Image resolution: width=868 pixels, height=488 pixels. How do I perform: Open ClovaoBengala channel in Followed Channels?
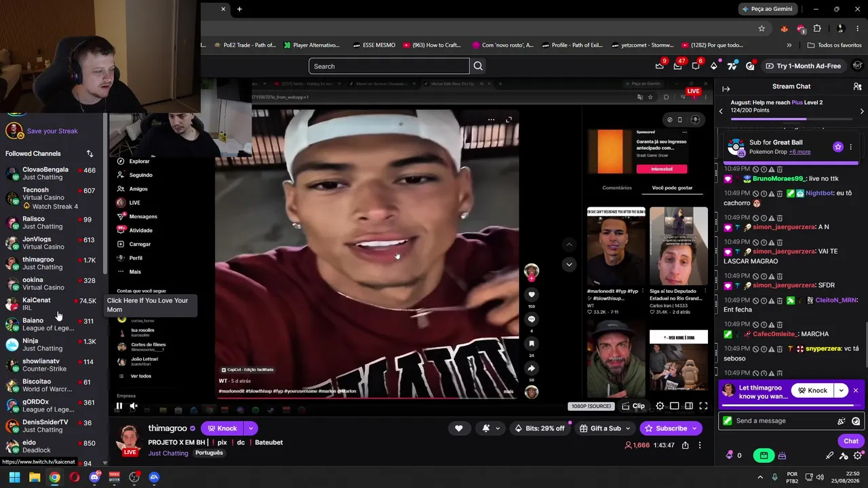point(51,173)
